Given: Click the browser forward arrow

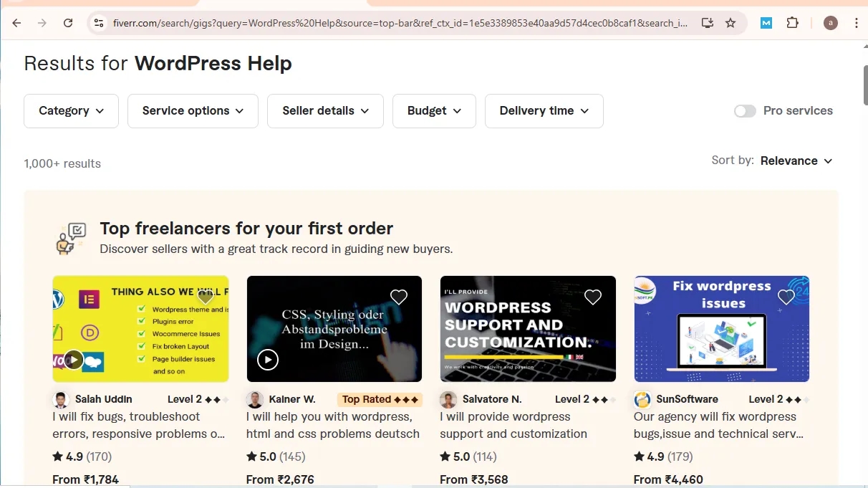Looking at the screenshot, I should click(x=42, y=23).
